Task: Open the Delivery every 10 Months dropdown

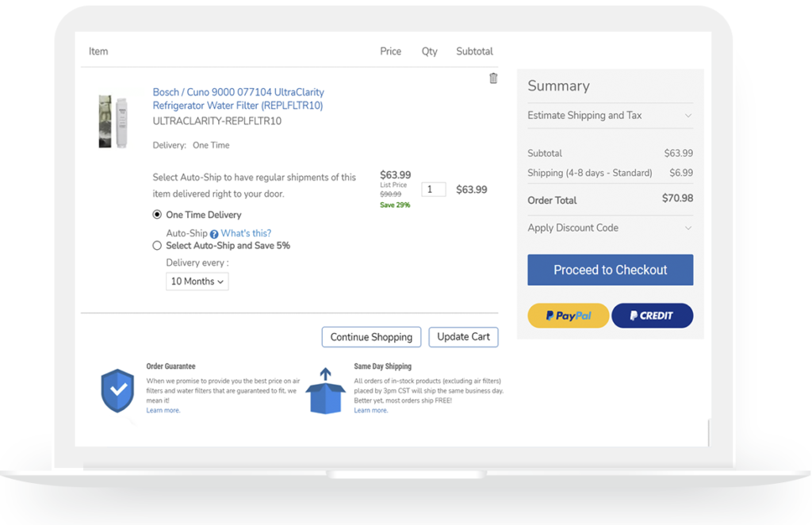Action: 197,282
